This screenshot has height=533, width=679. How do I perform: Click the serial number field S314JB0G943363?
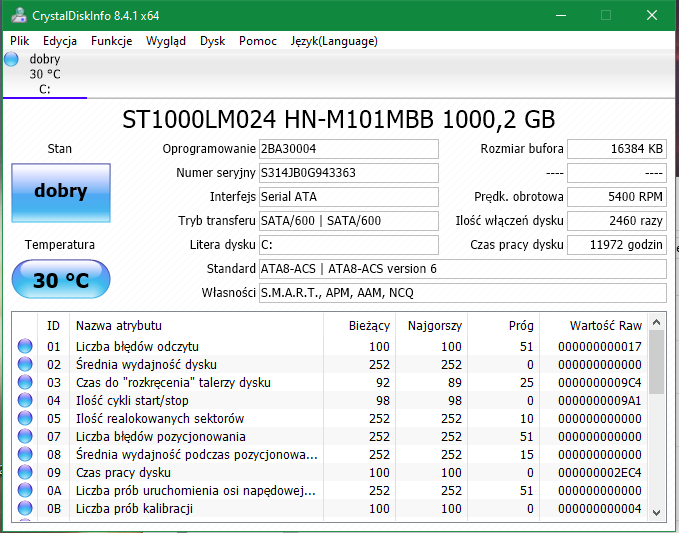point(349,173)
